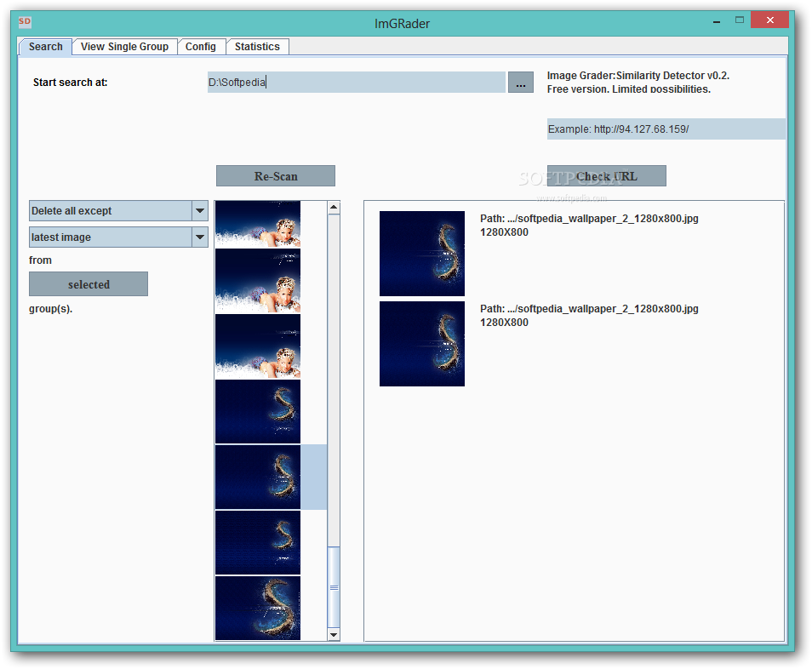Click the Example URL input field

click(x=666, y=129)
